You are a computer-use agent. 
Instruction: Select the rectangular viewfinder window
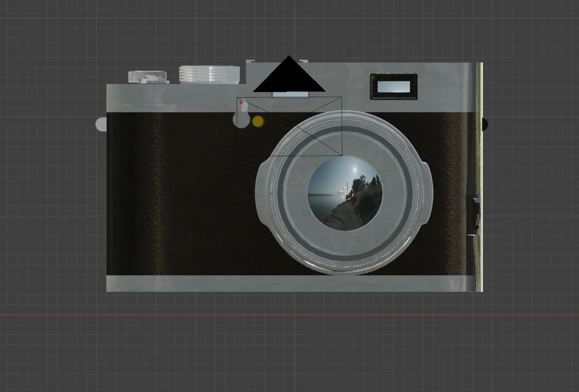(x=394, y=87)
